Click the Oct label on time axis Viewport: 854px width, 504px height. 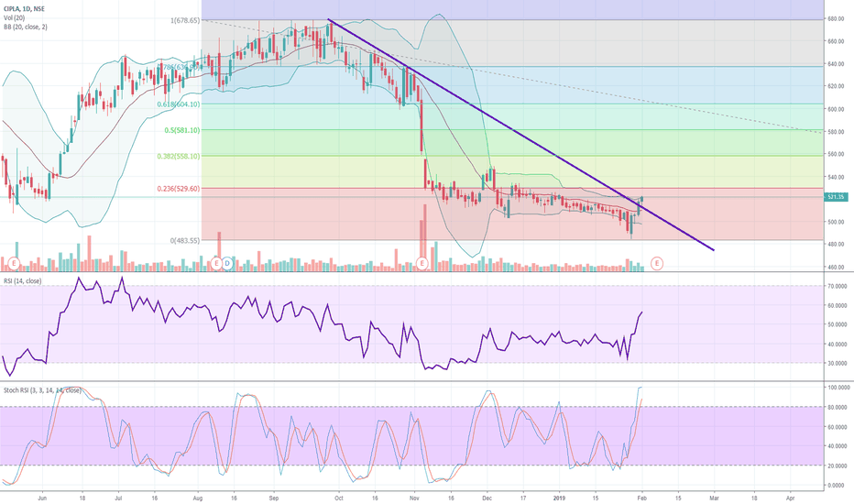click(x=339, y=498)
